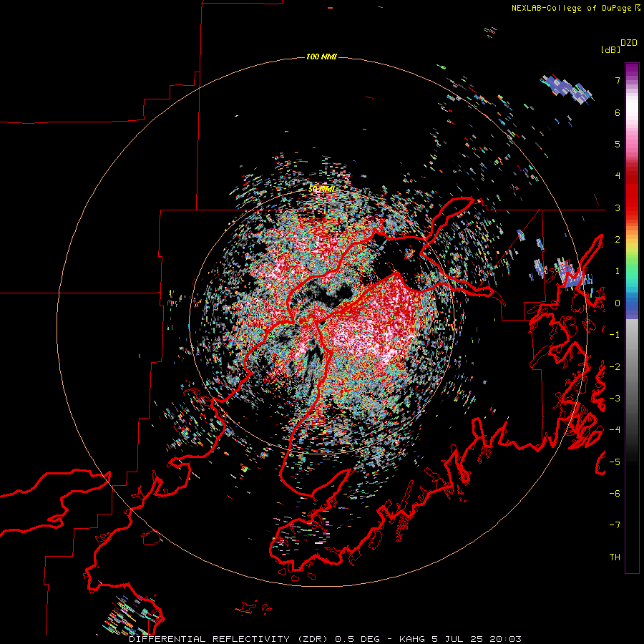Click the "5 JUL 25" date text
Image resolution: width=644 pixels, height=644 pixels.
[457, 639]
